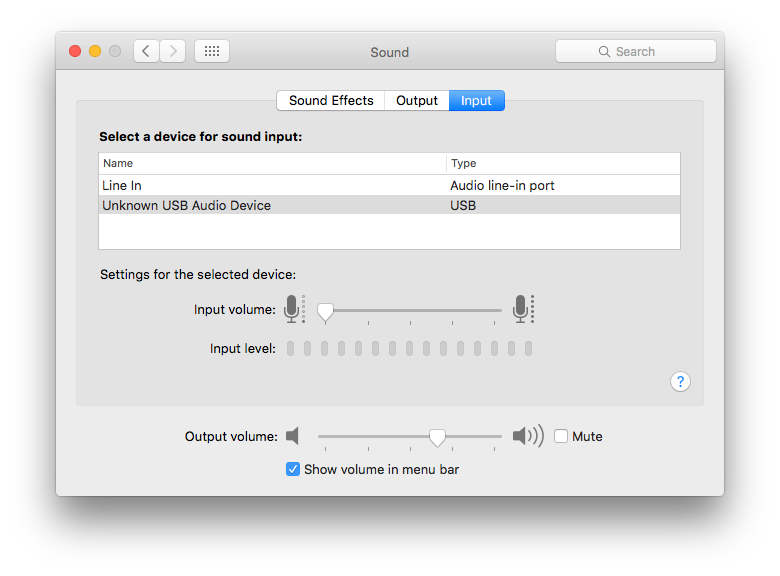This screenshot has width=780, height=576.
Task: Open the Output tab
Action: pyautogui.click(x=417, y=100)
